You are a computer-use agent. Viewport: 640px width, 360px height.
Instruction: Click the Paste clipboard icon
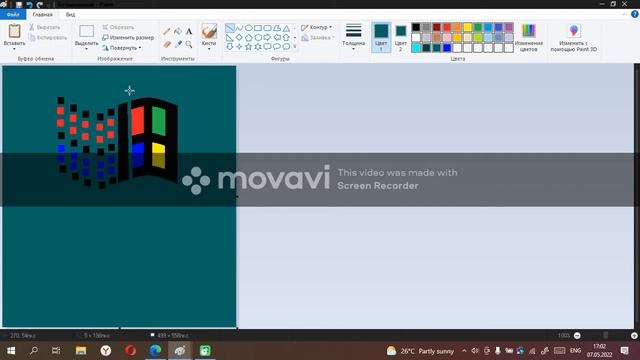point(14,31)
